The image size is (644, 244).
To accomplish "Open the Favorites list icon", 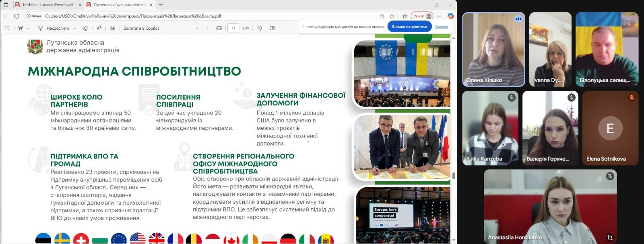I will coord(405,16).
